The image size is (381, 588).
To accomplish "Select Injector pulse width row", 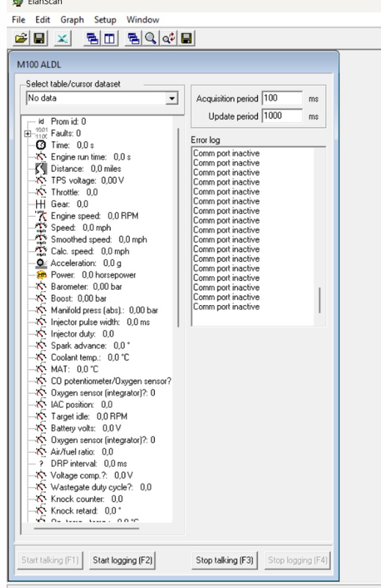I will pos(100,322).
